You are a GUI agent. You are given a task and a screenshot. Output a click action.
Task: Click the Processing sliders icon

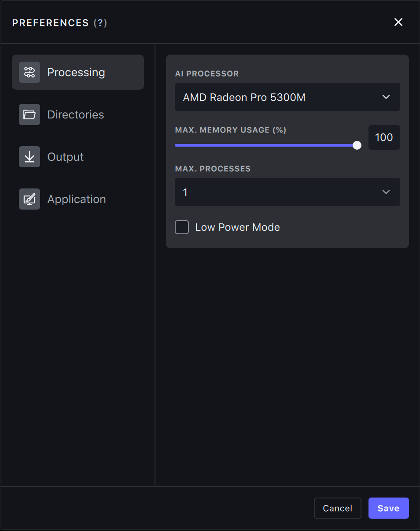pos(29,72)
